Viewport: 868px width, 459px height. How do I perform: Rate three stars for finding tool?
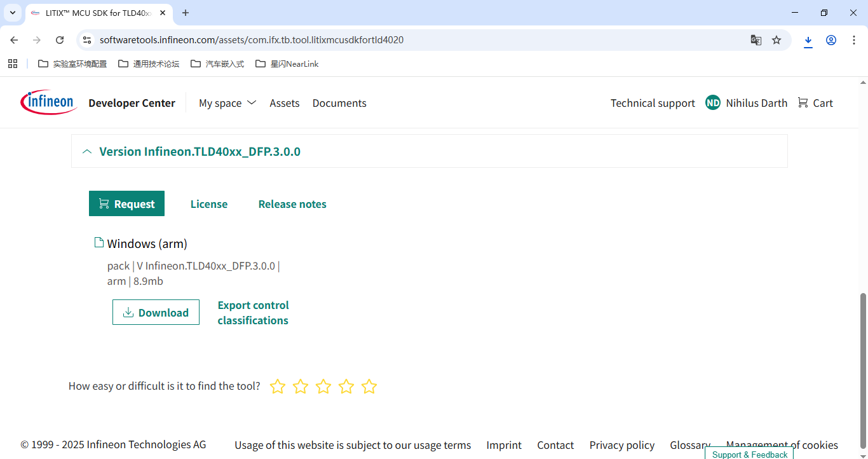pos(323,386)
